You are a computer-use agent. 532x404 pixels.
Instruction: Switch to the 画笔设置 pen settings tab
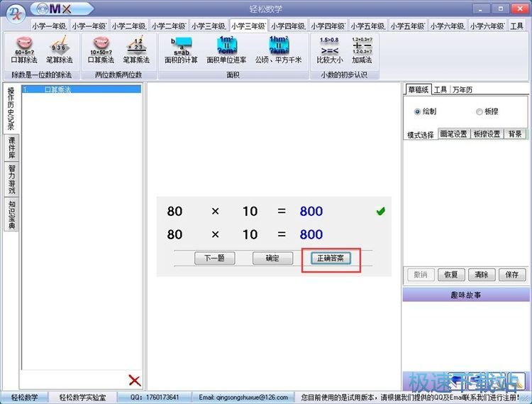453,134
